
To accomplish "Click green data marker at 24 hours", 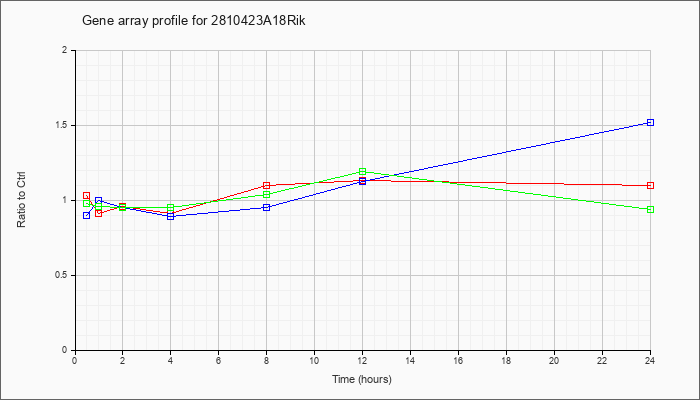I will [650, 209].
